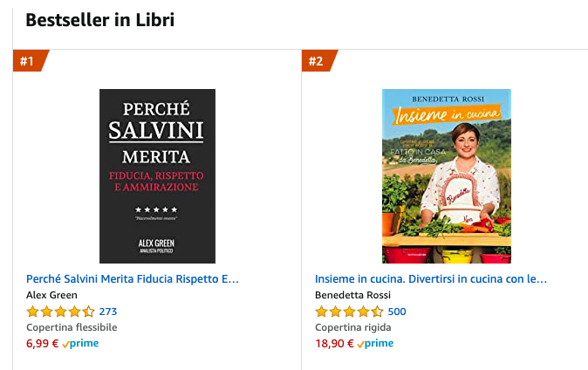Image resolution: width=588 pixels, height=370 pixels.
Task: Click the star rating of Benedetta Rossi book
Action: [x=348, y=312]
